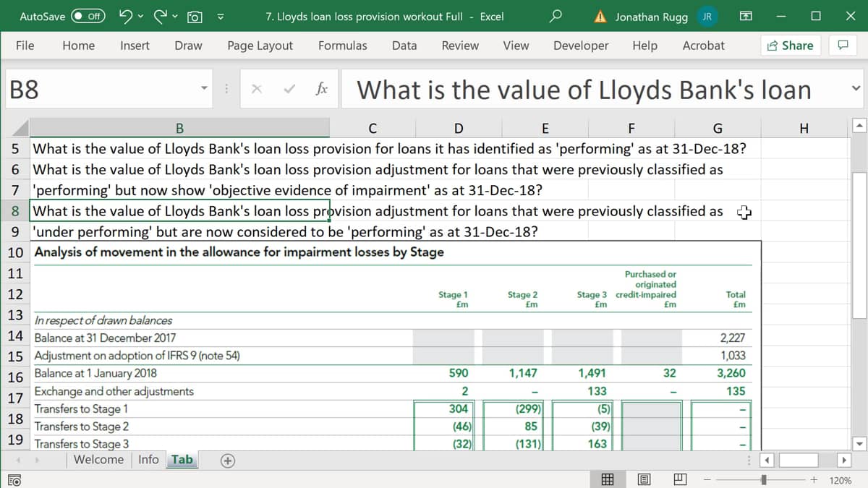Select the Data ribbon tab
Image resolution: width=868 pixels, height=488 pixels.
point(404,46)
